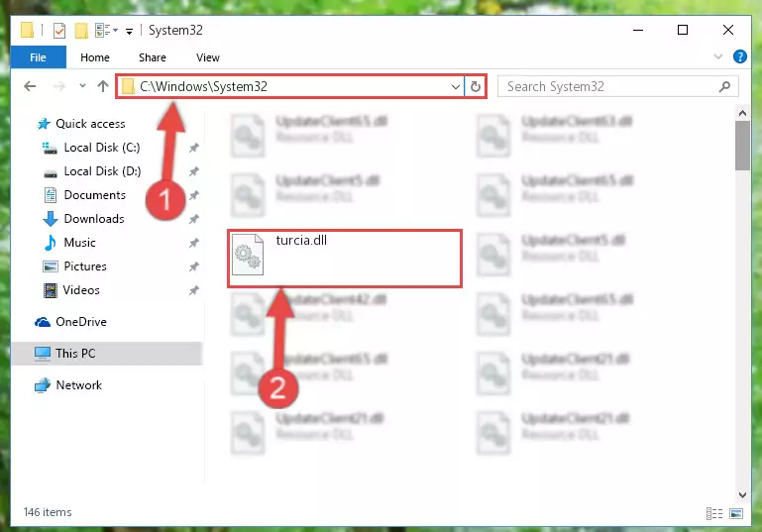Expand the address bar history dropdown
The height and width of the screenshot is (532, 762).
(x=456, y=87)
